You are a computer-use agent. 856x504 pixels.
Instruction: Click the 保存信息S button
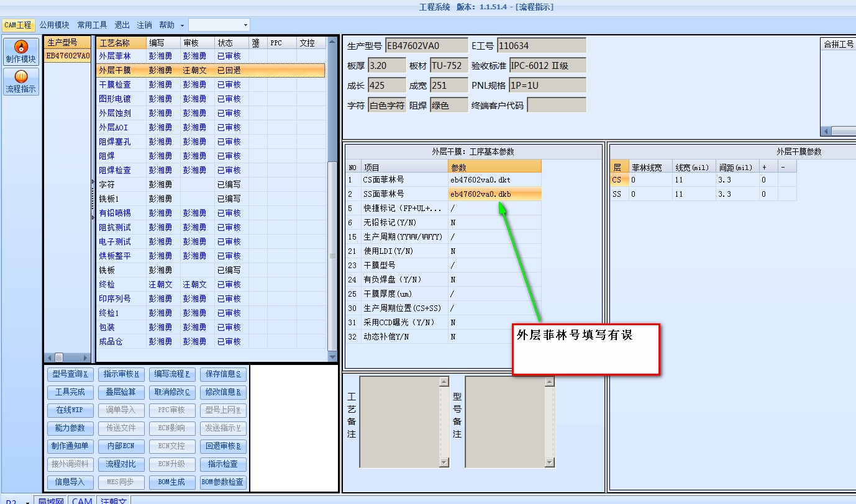pyautogui.click(x=223, y=374)
